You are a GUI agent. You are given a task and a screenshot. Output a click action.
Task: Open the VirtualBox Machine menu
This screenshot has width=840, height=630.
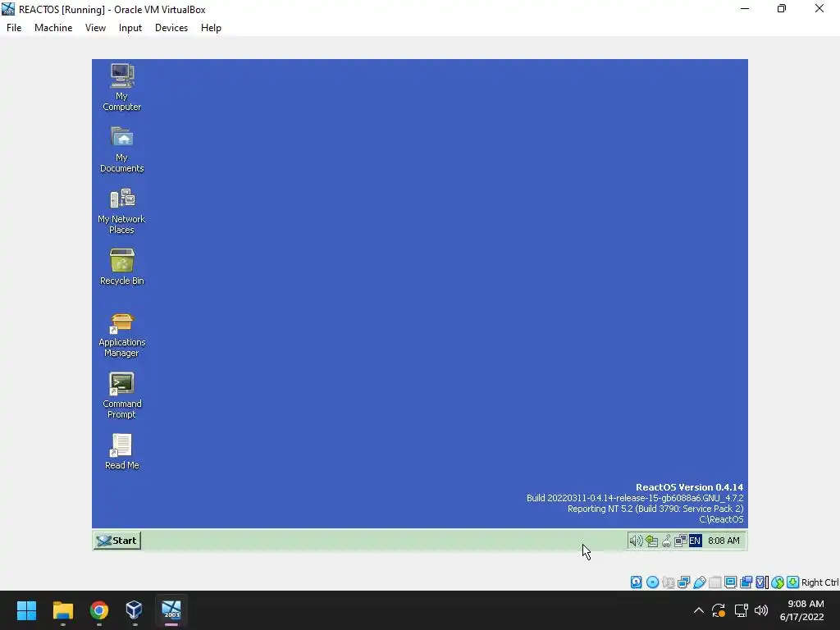(x=53, y=28)
